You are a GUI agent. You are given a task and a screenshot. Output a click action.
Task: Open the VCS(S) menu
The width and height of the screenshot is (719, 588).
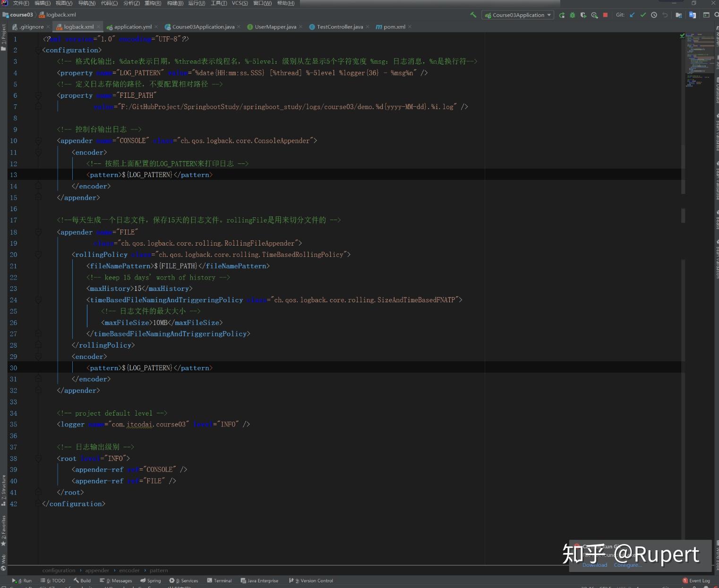click(x=240, y=3)
